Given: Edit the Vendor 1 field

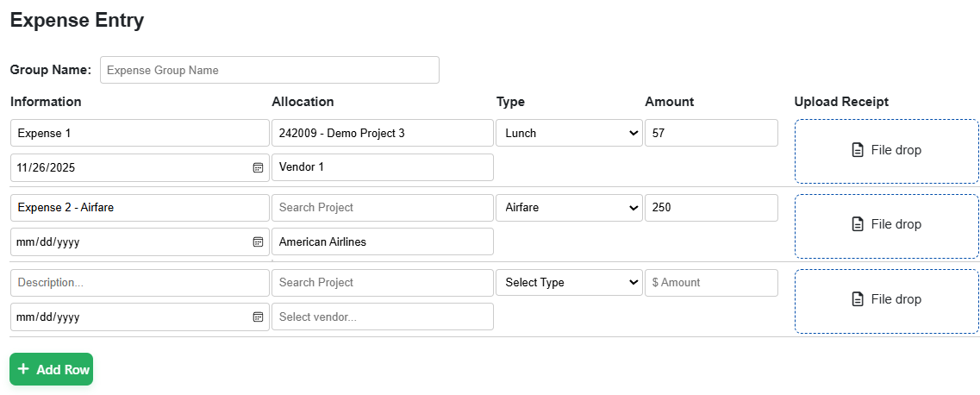Looking at the screenshot, I should [x=383, y=167].
